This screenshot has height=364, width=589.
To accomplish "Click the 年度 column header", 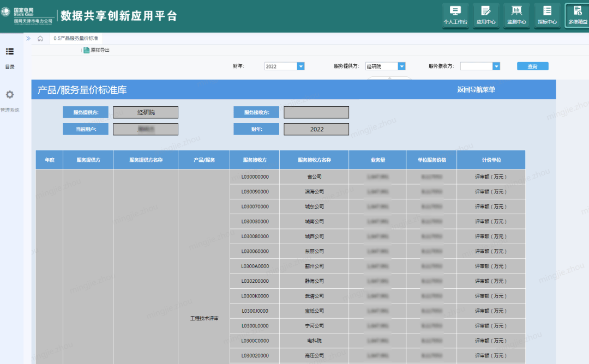I will [50, 160].
